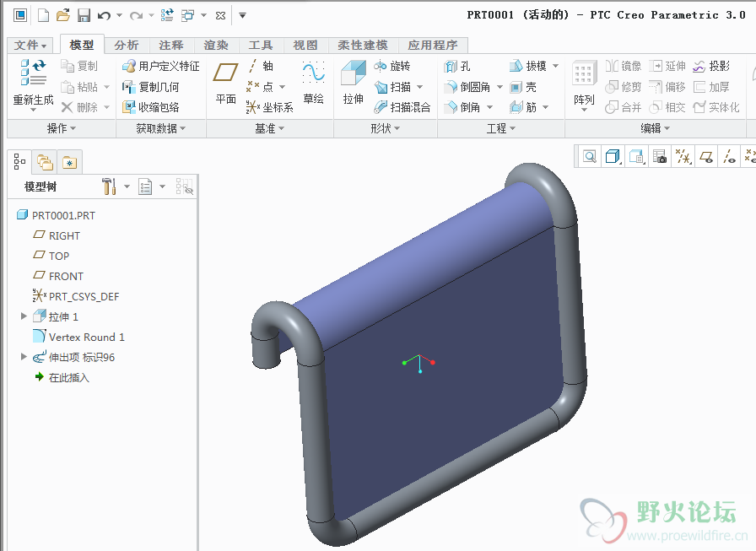Select RIGHT plane in model tree
756x551 pixels.
pyautogui.click(x=57, y=235)
